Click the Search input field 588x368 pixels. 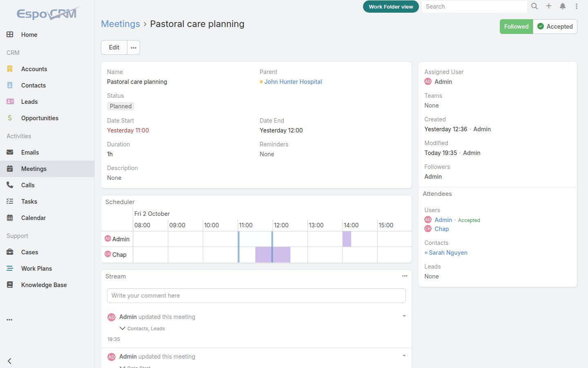[x=474, y=7]
